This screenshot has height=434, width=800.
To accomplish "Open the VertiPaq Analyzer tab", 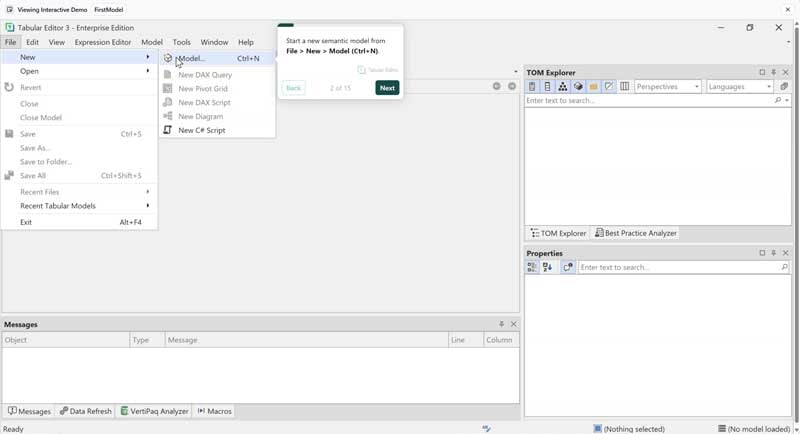I will pos(155,411).
